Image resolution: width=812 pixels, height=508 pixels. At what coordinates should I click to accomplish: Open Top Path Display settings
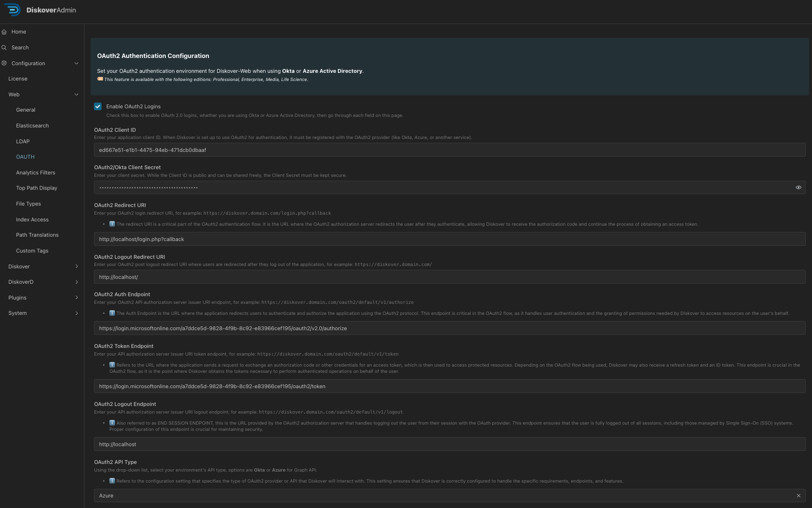coord(36,188)
